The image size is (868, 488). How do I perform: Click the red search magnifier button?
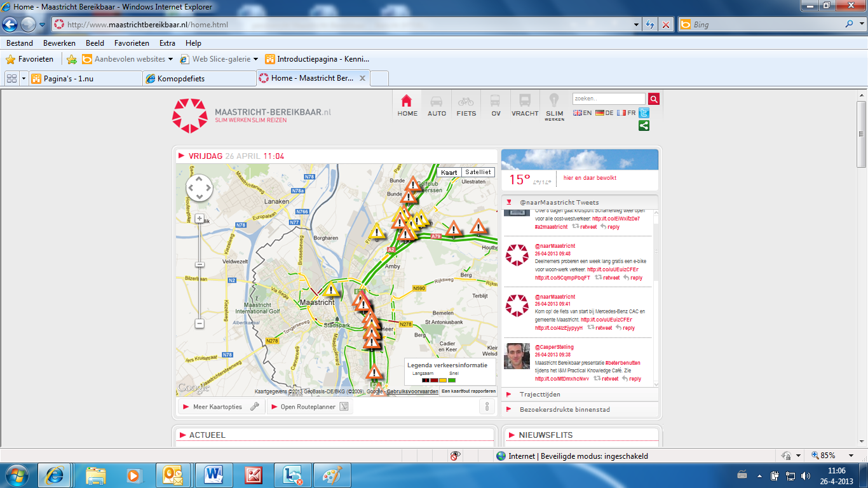[653, 99]
